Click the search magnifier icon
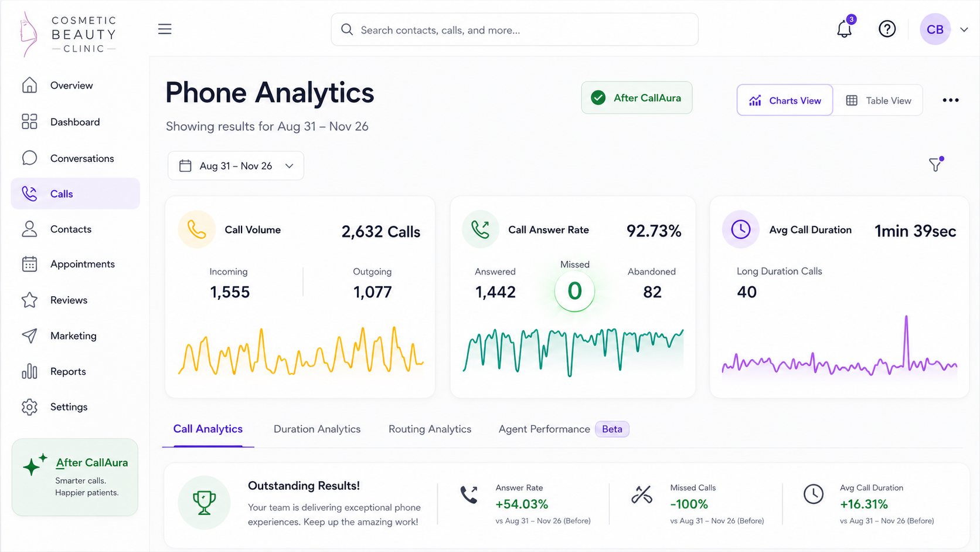 pos(347,29)
